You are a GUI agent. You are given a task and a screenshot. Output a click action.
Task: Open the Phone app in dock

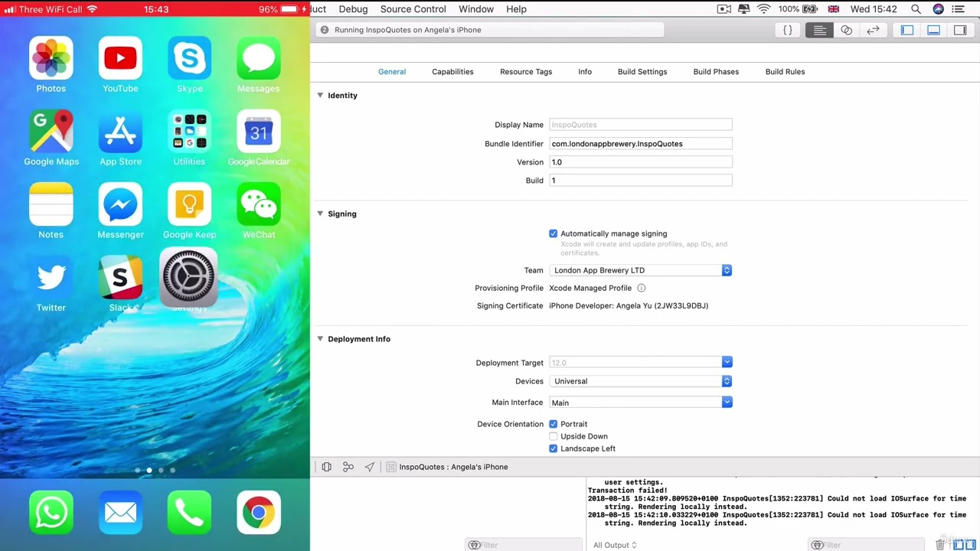[190, 513]
